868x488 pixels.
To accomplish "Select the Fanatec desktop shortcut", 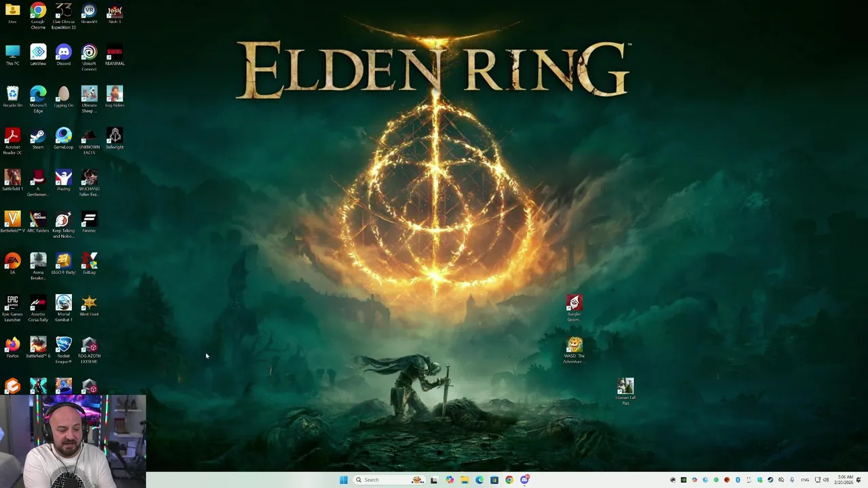I will point(89,222).
